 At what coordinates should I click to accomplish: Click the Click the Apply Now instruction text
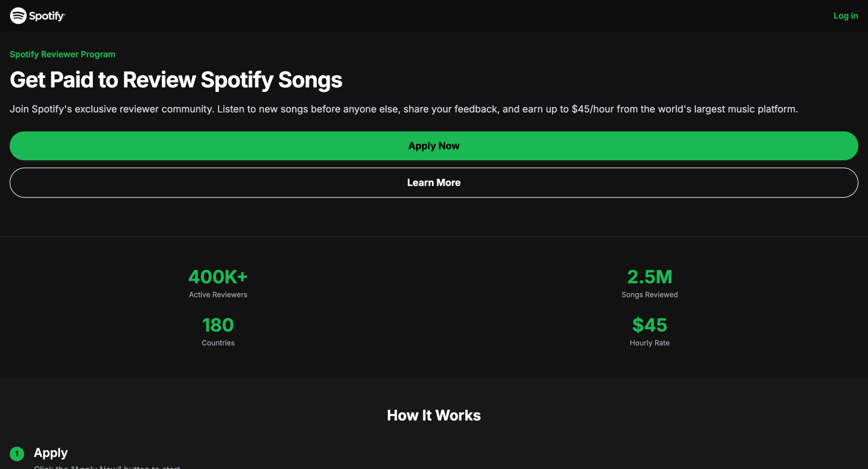(x=106, y=466)
